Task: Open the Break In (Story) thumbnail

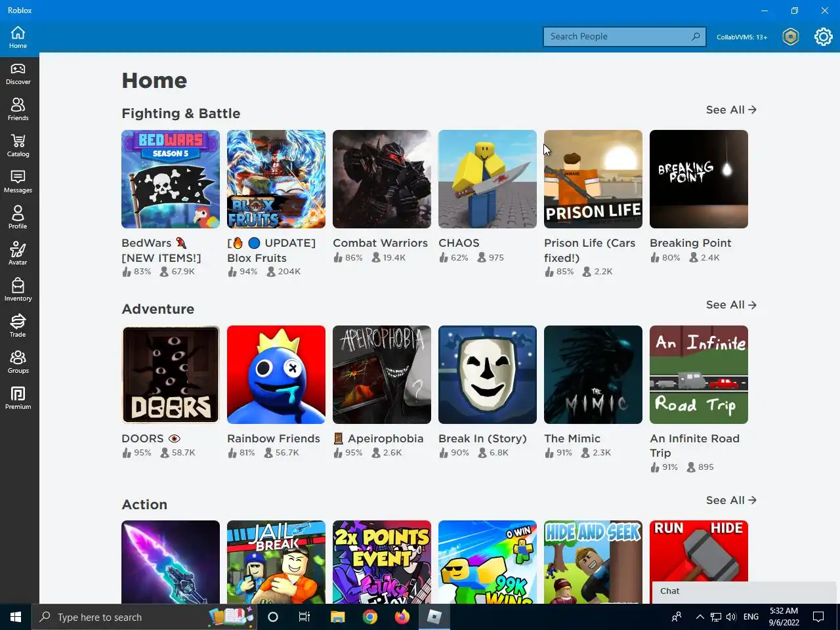Action: click(x=488, y=375)
